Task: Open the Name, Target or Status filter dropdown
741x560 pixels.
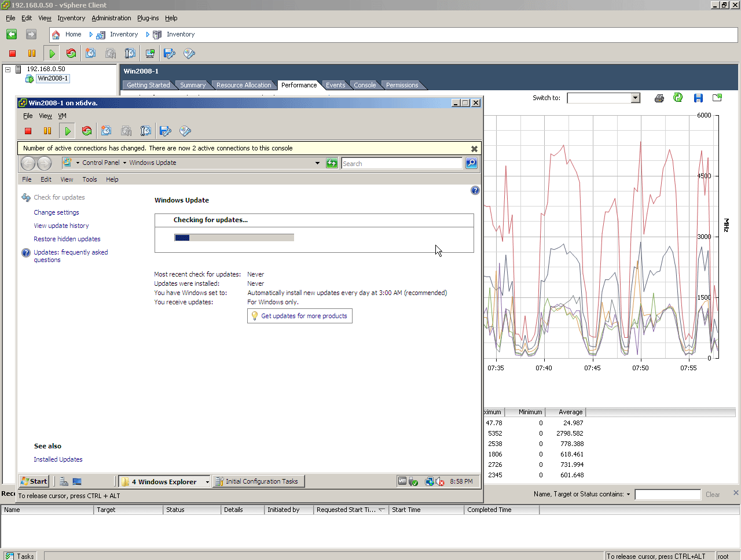Action: (628, 495)
